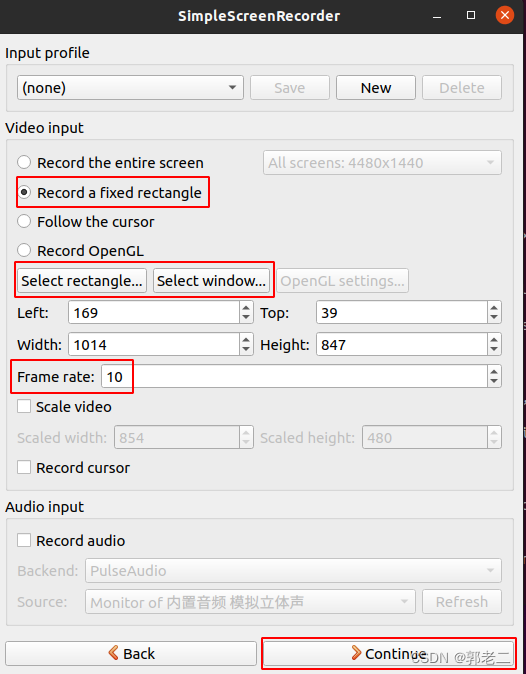Click the Select rectangle... button
This screenshot has height=674, width=526.
82,281
